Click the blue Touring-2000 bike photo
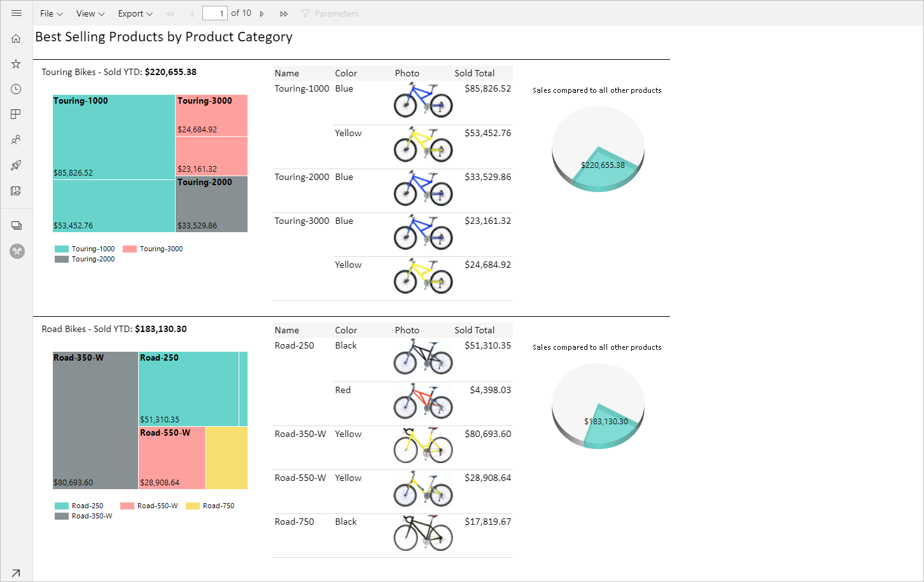924x582 pixels. (423, 189)
